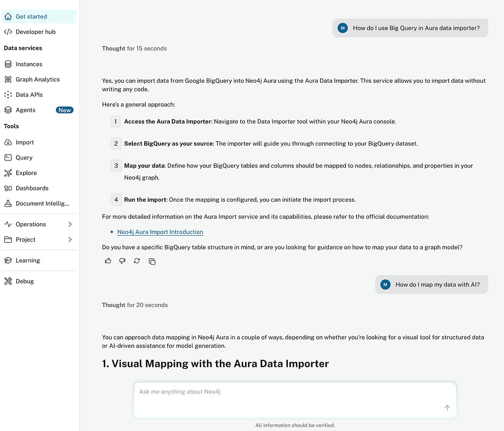Click the user avatar on the AI mapping question
This screenshot has width=504, height=431.
click(x=385, y=284)
